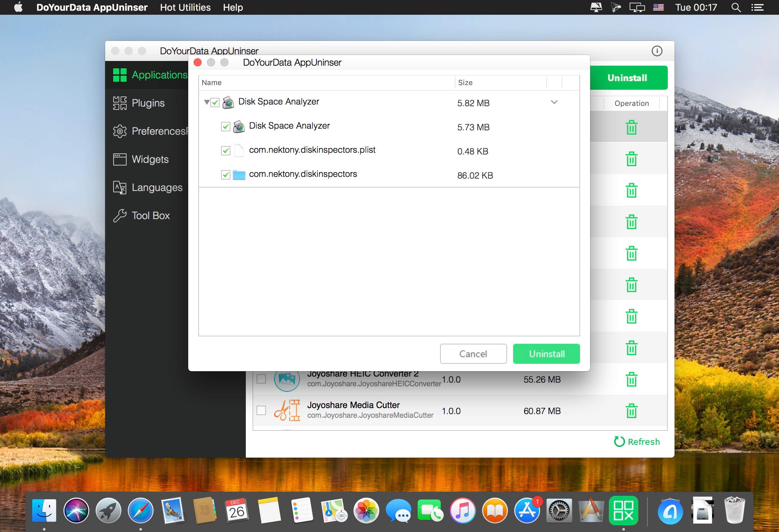The height and width of the screenshot is (532, 779).
Task: Click the trash icon for Joyoshare Media Cutter
Action: click(631, 411)
